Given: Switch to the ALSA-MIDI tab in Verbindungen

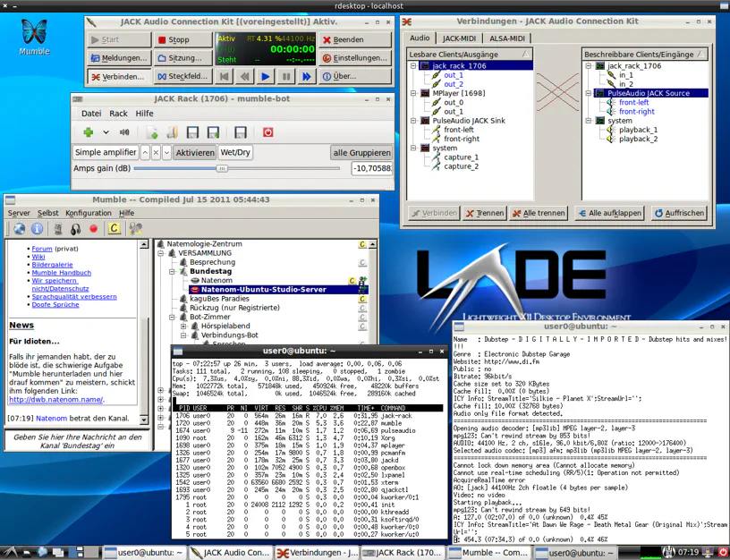Looking at the screenshot, I should (x=507, y=38).
